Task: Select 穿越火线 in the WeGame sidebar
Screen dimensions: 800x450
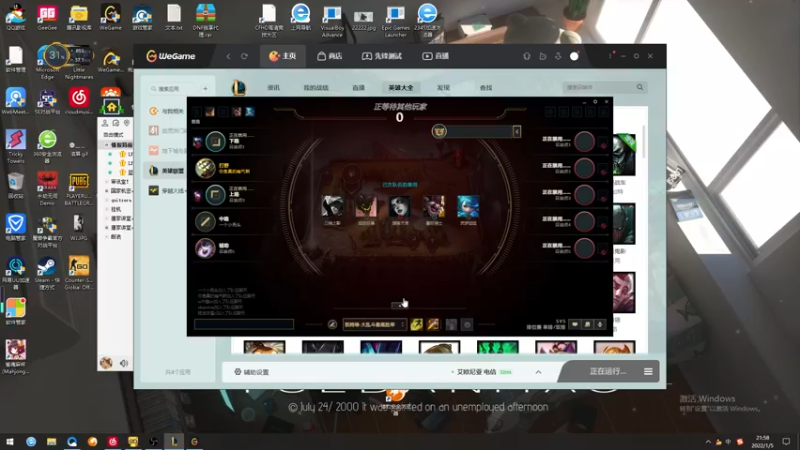Action: click(x=166, y=191)
